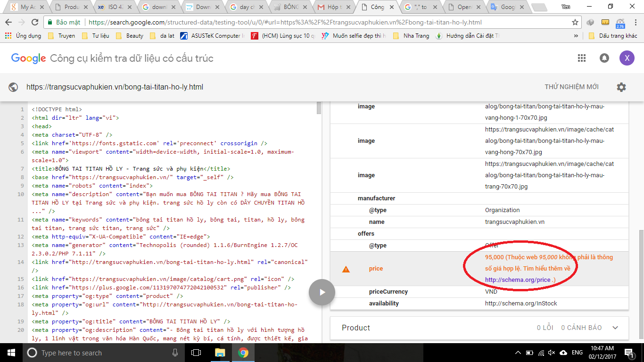The height and width of the screenshot is (362, 644).
Task: Click THỬ NGHIỆM MỚI button
Action: point(571,87)
